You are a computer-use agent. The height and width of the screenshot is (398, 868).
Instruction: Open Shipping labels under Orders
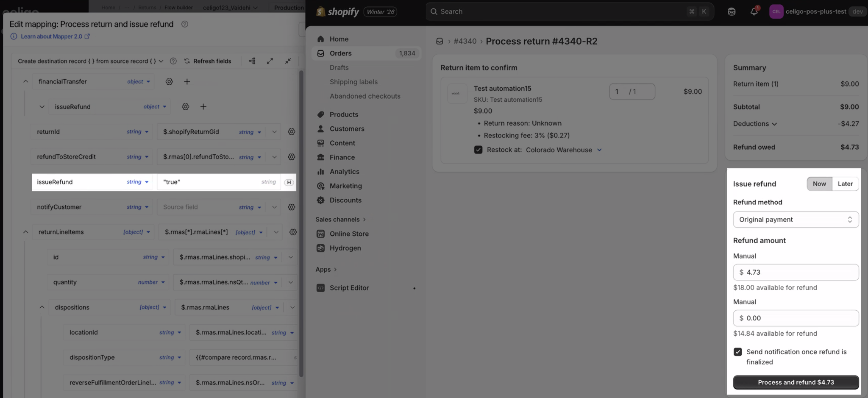(x=353, y=82)
